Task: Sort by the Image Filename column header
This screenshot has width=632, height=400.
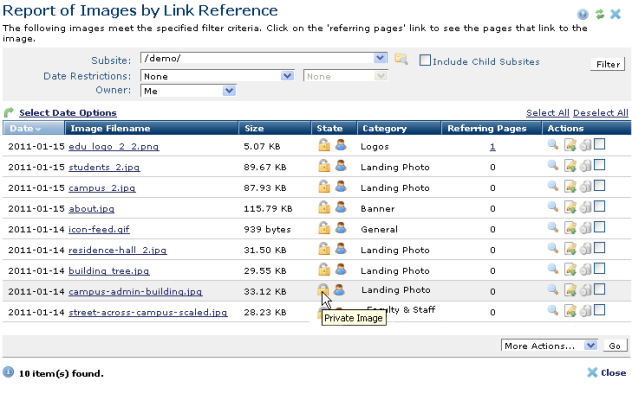Action: 110,128
